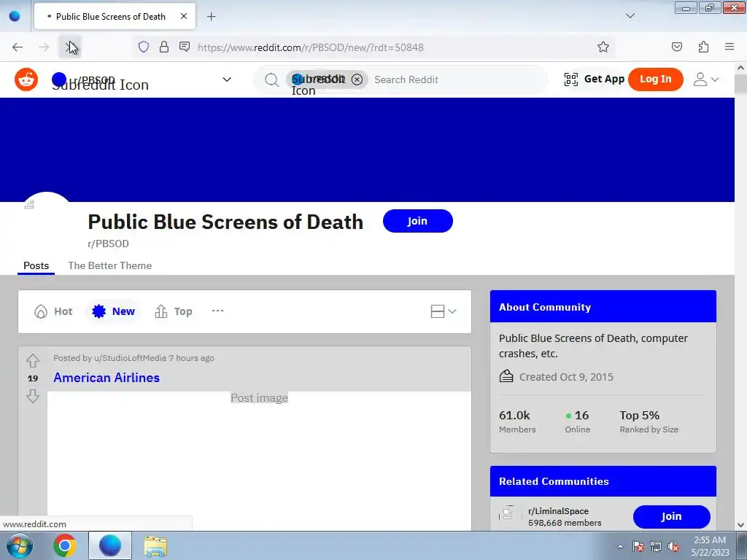Launch Chrome from the taskbar
Viewport: 747px width, 560px height.
click(65, 545)
